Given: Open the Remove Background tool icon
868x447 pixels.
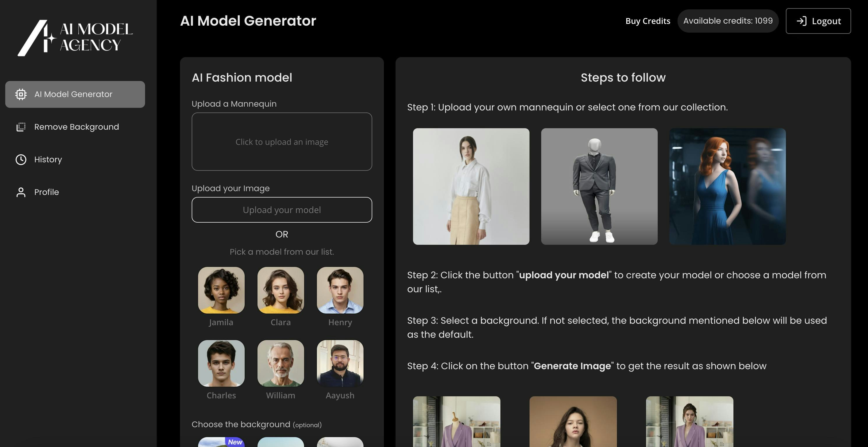Looking at the screenshot, I should (x=21, y=127).
